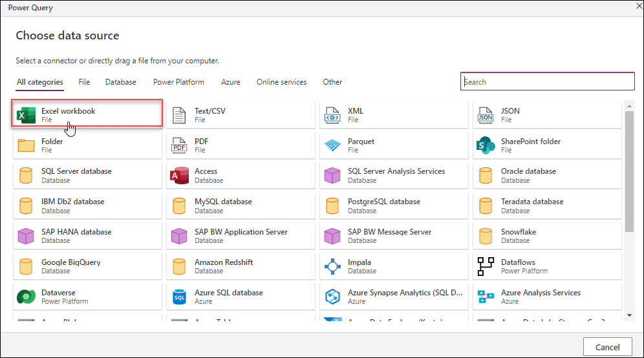Screen dimensions: 644x358
Task: Choose SAP BW Application Server icon
Action: coord(179,236)
